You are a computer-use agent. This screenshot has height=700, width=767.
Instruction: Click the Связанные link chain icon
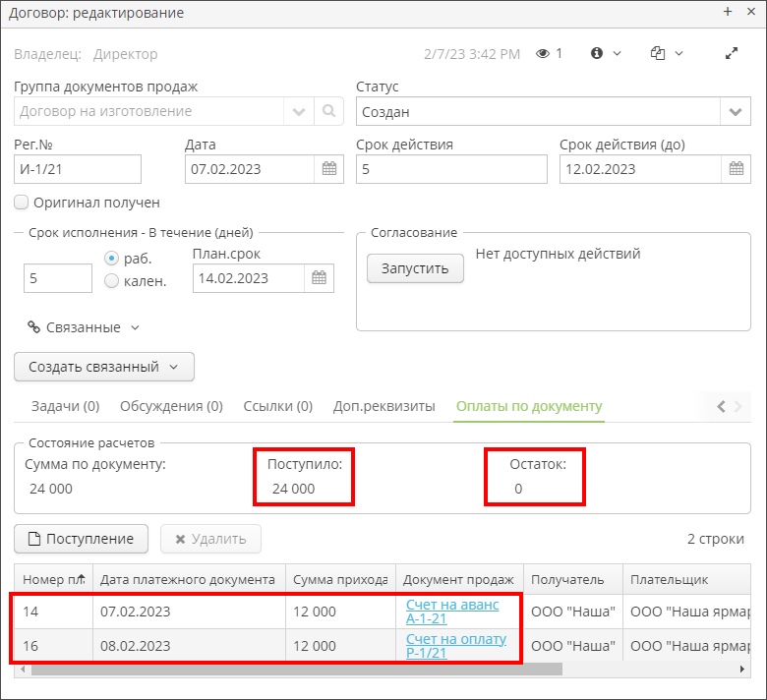(33, 326)
